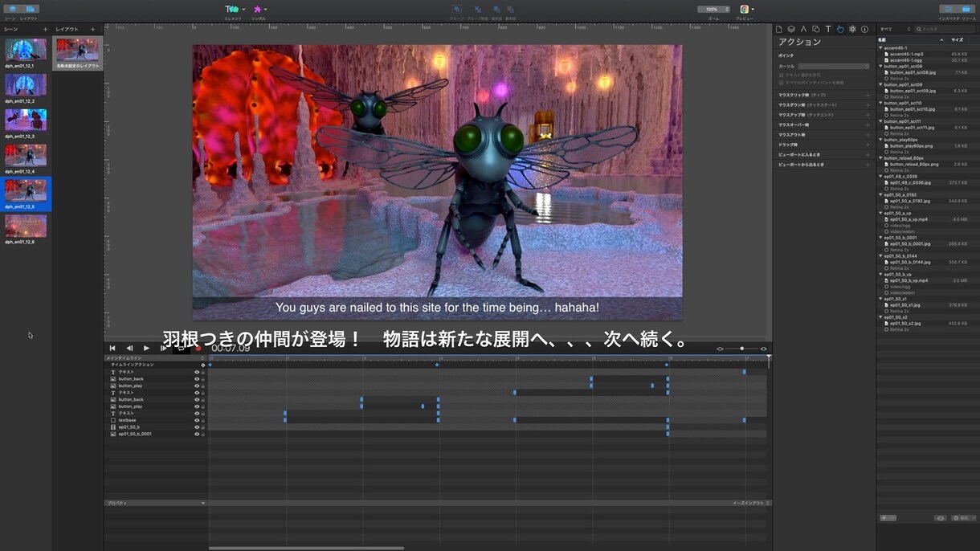The image size is (980, 551).
Task: Click the timeline zoom slider handle
Action: coord(741,349)
